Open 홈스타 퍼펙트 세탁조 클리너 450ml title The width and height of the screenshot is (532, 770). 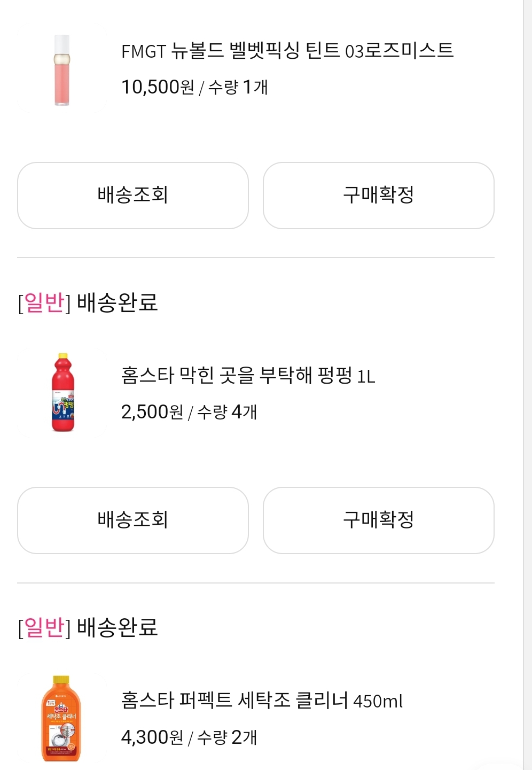[x=262, y=701]
